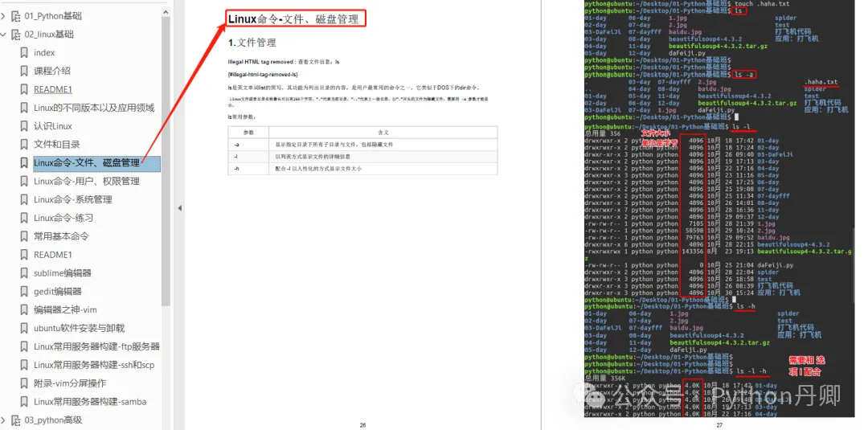868x430 pixels.
Task: Click the bookmark icon beside sublime编辑器
Action: 24,272
